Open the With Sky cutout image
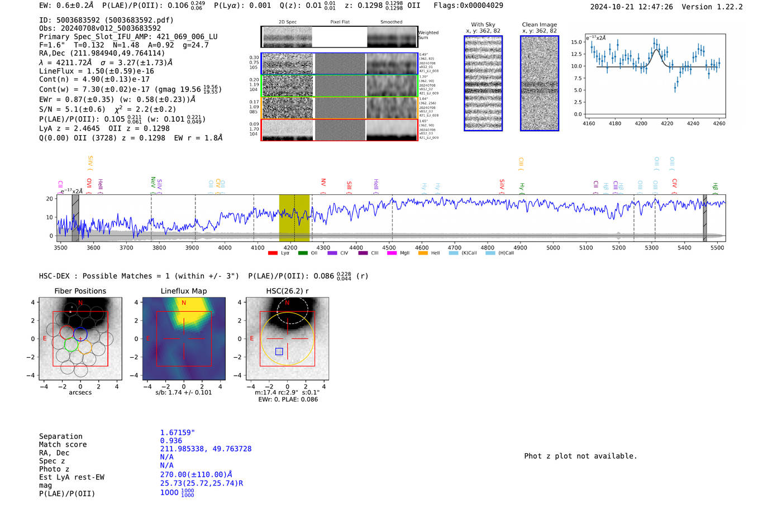Screen dimensions: 782x532 (483, 83)
